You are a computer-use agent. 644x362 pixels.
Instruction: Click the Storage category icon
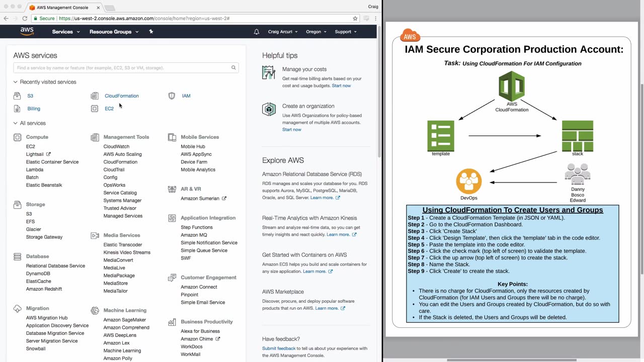(17, 205)
